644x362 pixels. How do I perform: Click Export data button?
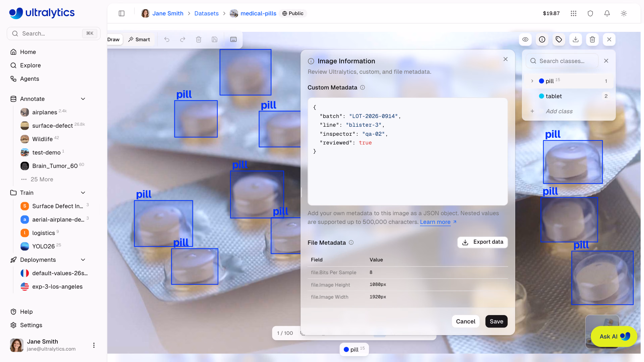coord(483,242)
